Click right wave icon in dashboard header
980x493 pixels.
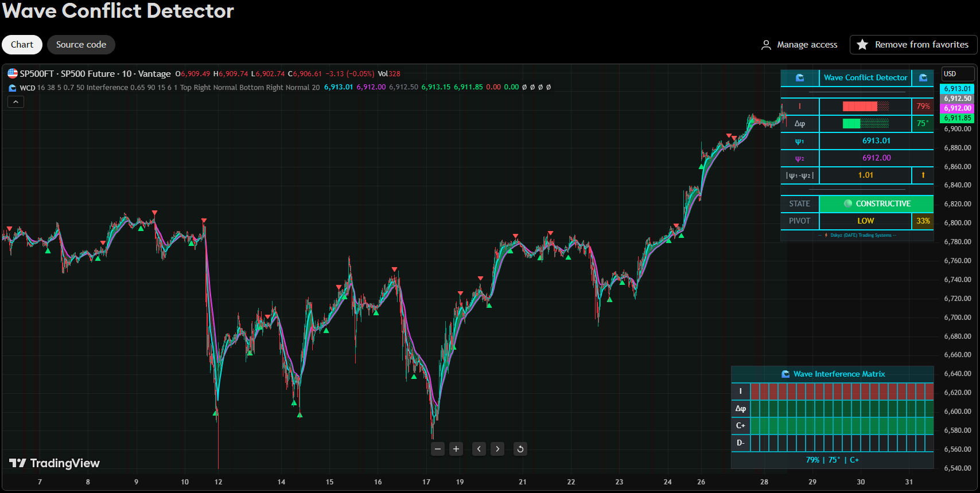pyautogui.click(x=923, y=77)
